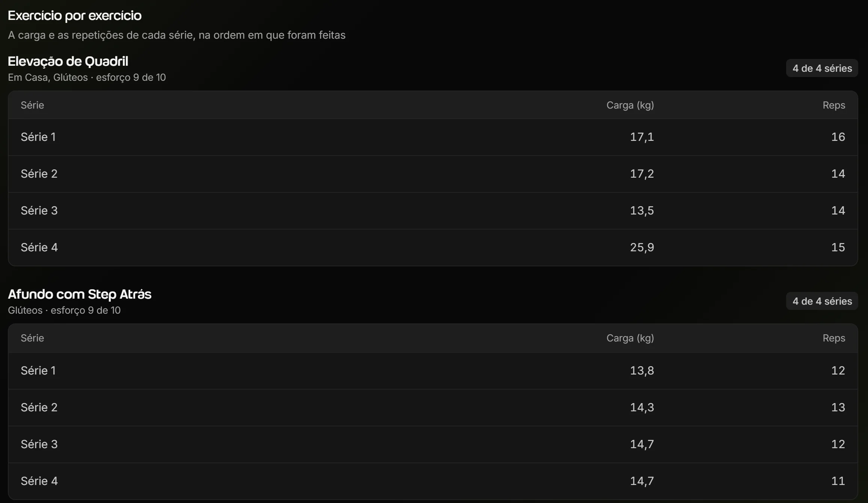Click the Carga (kg) header in the Afundo com Step Atrás table
Viewport: 868px width, 503px height.
pos(630,338)
